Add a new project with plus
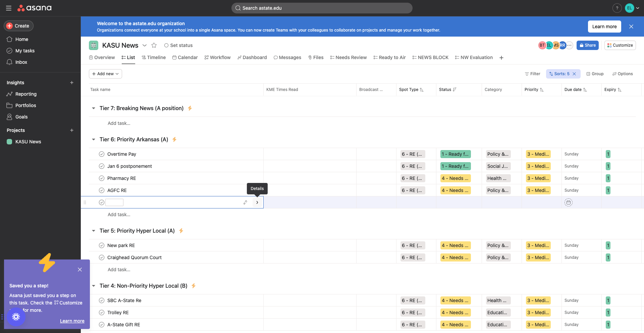Viewport: 644px width, 333px height. (x=72, y=130)
